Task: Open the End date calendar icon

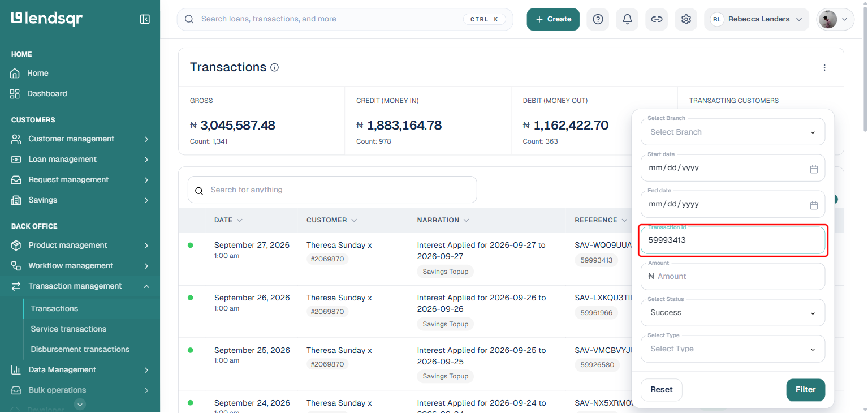Action: (814, 205)
